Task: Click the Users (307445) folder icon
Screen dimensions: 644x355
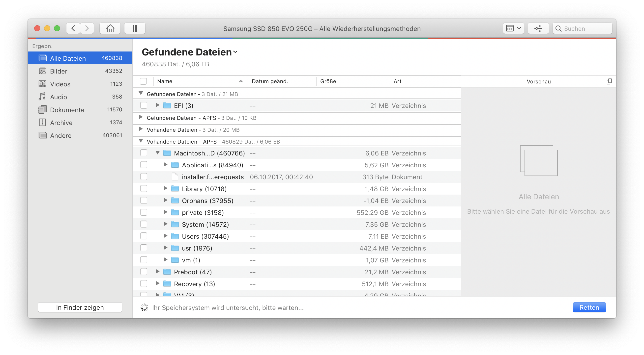Action: [x=175, y=236]
